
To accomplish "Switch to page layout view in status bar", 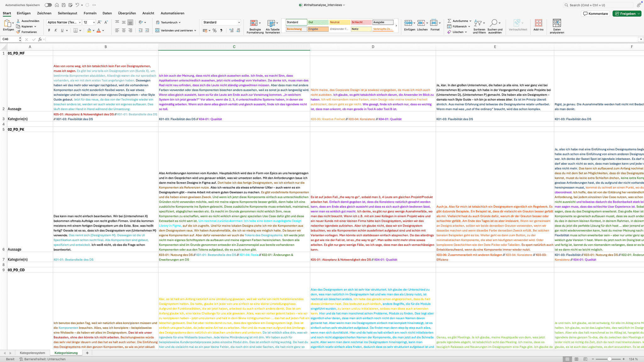I will 576,359.
